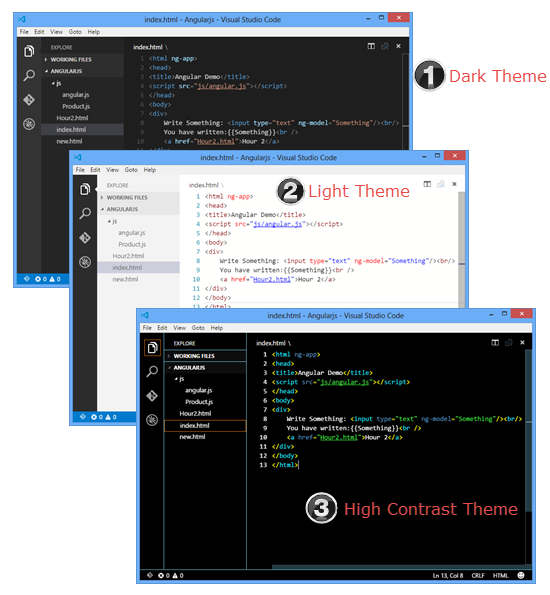Screen dimensions: 550x595
Task: Open preview icon in light theme editor
Action: (441, 184)
